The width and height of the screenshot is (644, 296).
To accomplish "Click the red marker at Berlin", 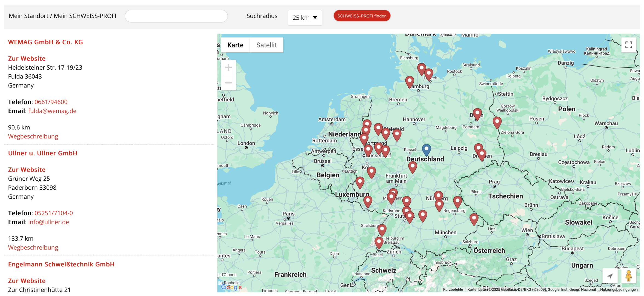I will tap(477, 113).
